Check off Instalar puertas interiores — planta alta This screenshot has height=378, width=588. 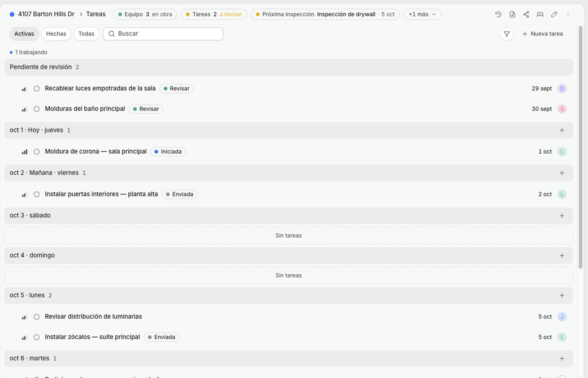[x=37, y=194]
